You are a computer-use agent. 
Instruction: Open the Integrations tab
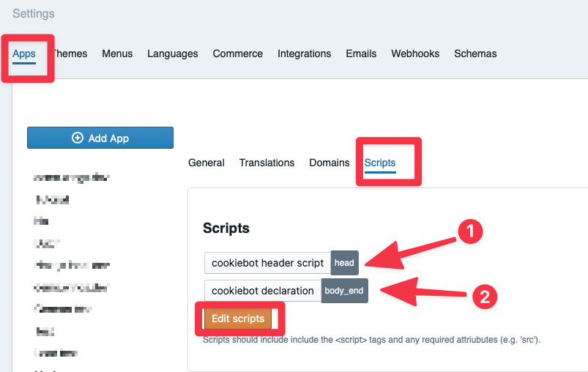304,53
